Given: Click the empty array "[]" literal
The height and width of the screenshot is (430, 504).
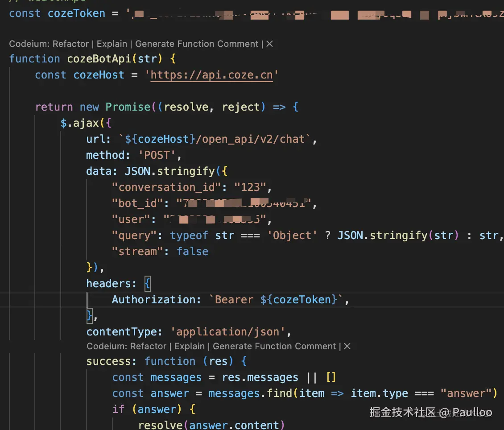Looking at the screenshot, I should click(x=331, y=377).
